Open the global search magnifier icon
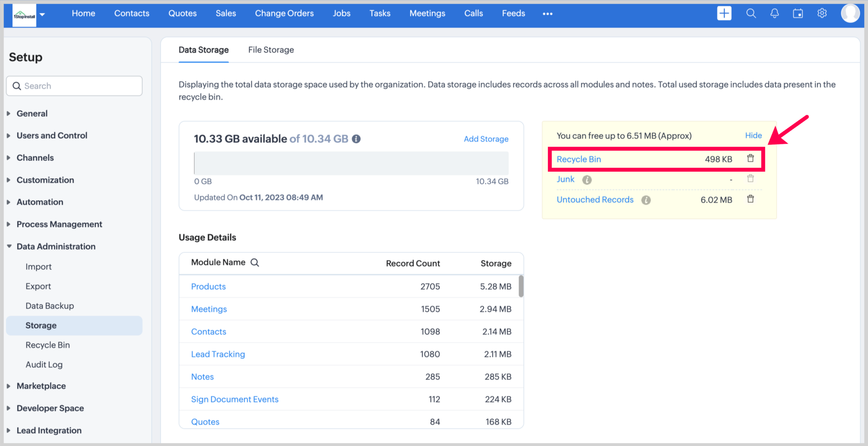 [x=751, y=13]
